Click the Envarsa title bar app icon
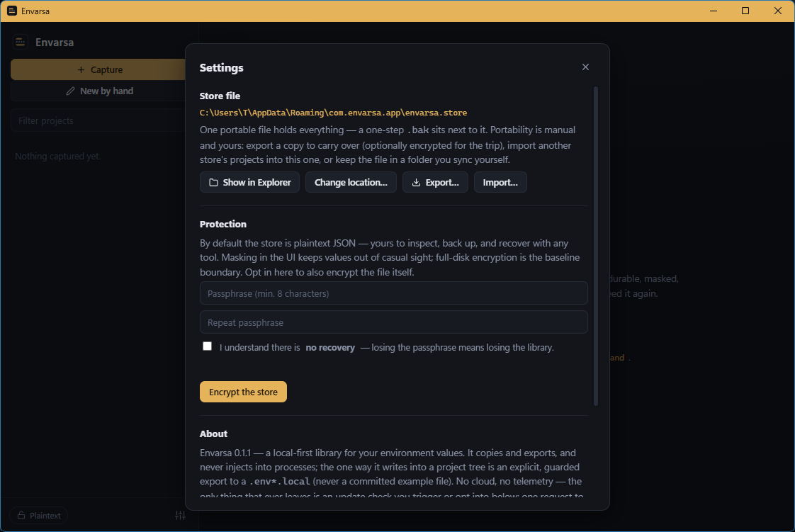This screenshot has height=532, width=795. 12,11
